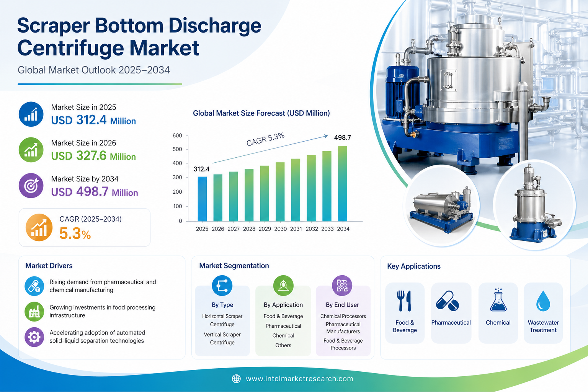The height and width of the screenshot is (392, 588).
Task: Click the blue bar chart icon beside Market Size 2025
Action: [31, 114]
